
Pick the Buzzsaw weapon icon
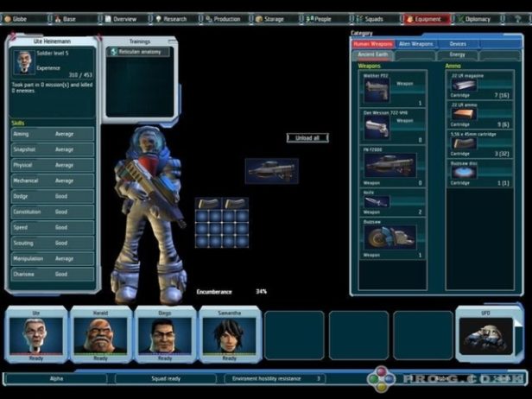click(x=390, y=237)
